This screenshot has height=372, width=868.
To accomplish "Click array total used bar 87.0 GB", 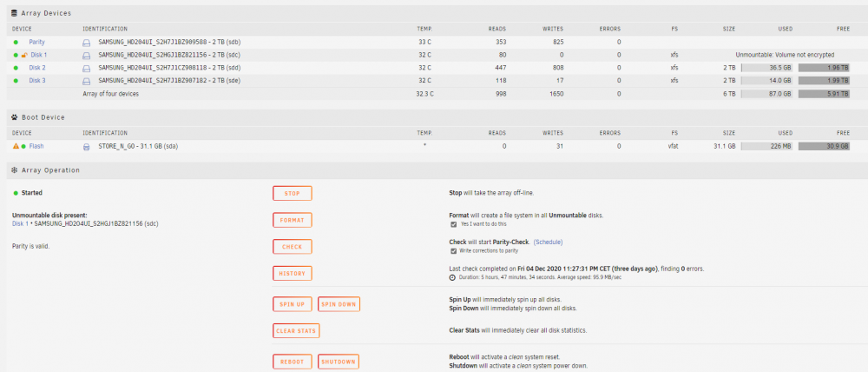I will tap(766, 94).
